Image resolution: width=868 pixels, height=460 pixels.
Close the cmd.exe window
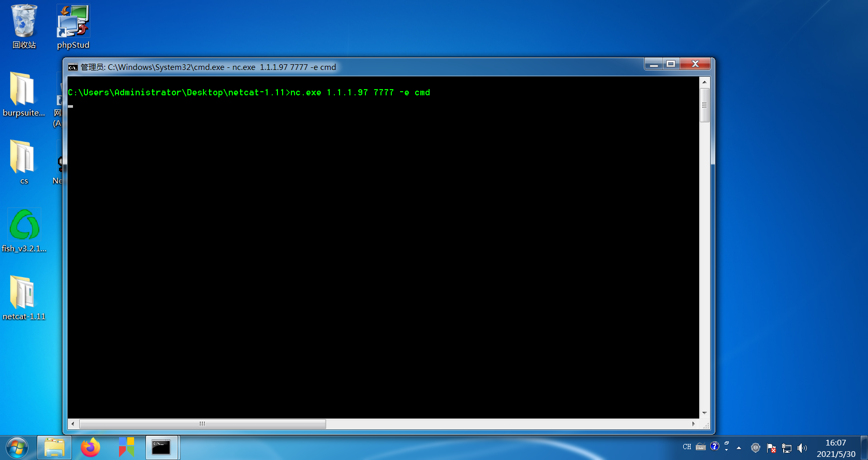click(x=695, y=64)
